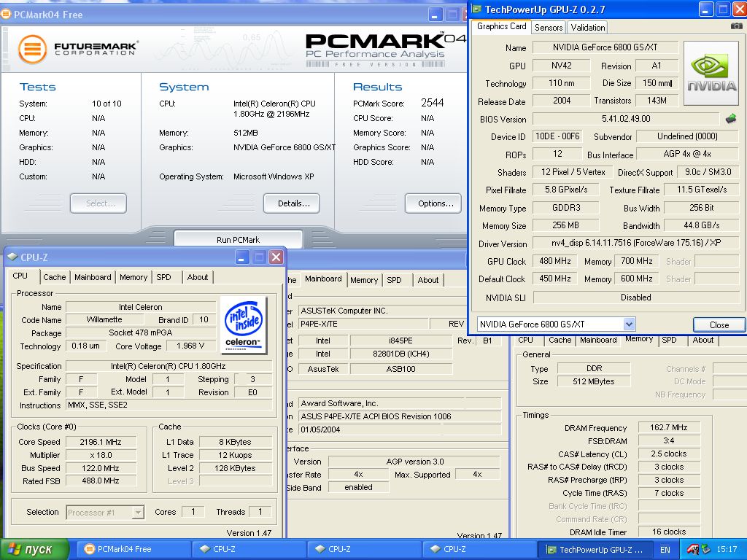
Task: Open the graphics card selector dropdown in GPU-Z
Action: [629, 324]
